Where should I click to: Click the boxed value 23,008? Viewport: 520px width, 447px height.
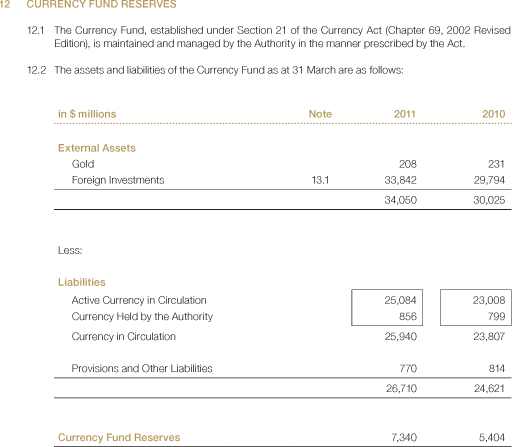pos(489,300)
